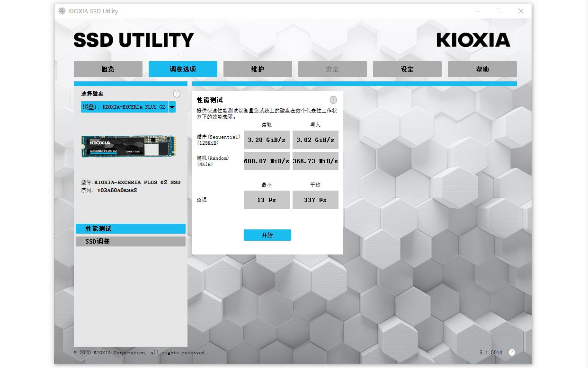Image resolution: width=588 pixels, height=368 pixels.
Task: Click help icon next to version 5.1.0014
Action: pyautogui.click(x=512, y=352)
